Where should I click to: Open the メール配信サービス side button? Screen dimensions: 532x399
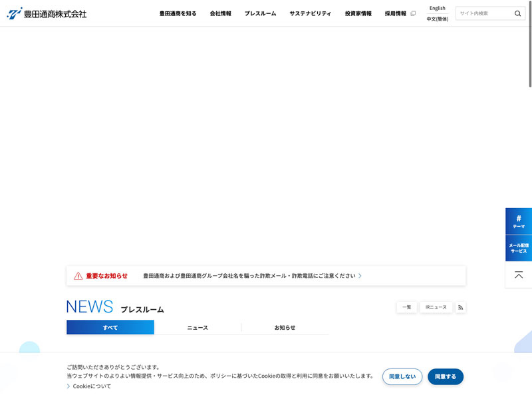point(518,248)
